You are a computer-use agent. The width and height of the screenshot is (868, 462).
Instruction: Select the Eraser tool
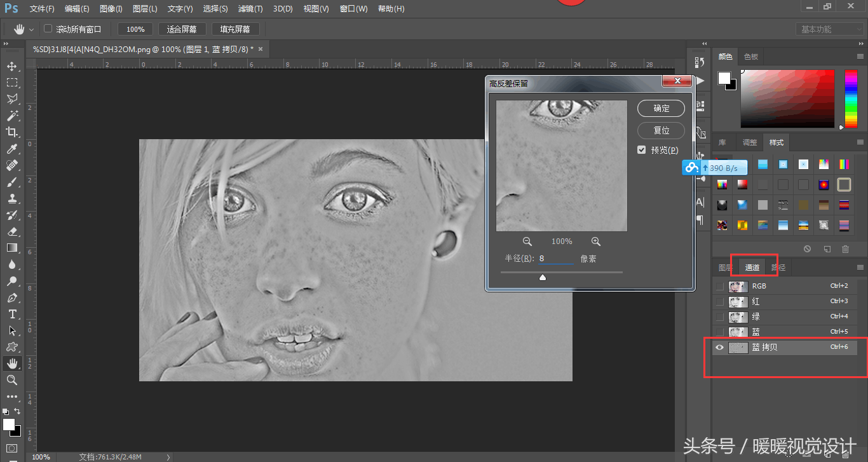coord(12,231)
